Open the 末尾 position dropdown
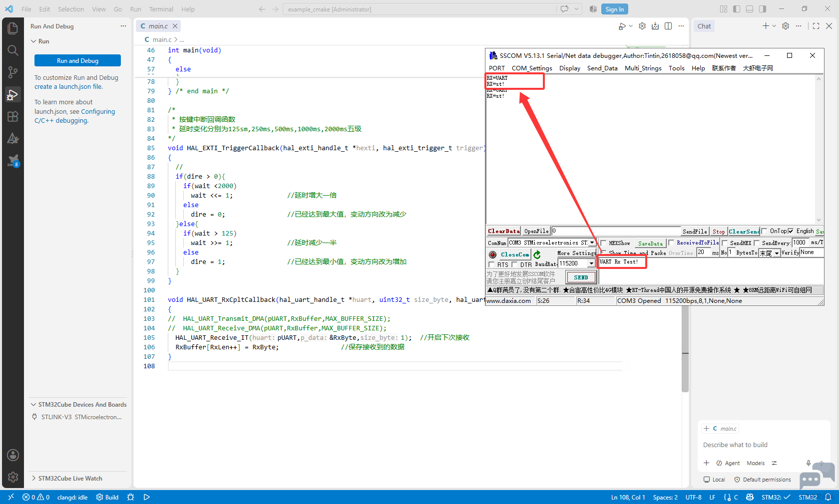 pyautogui.click(x=777, y=253)
